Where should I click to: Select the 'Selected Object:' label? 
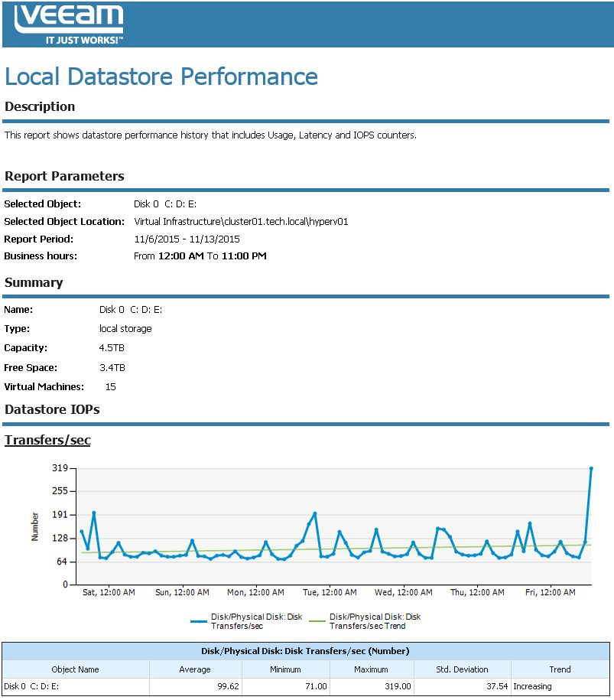43,204
